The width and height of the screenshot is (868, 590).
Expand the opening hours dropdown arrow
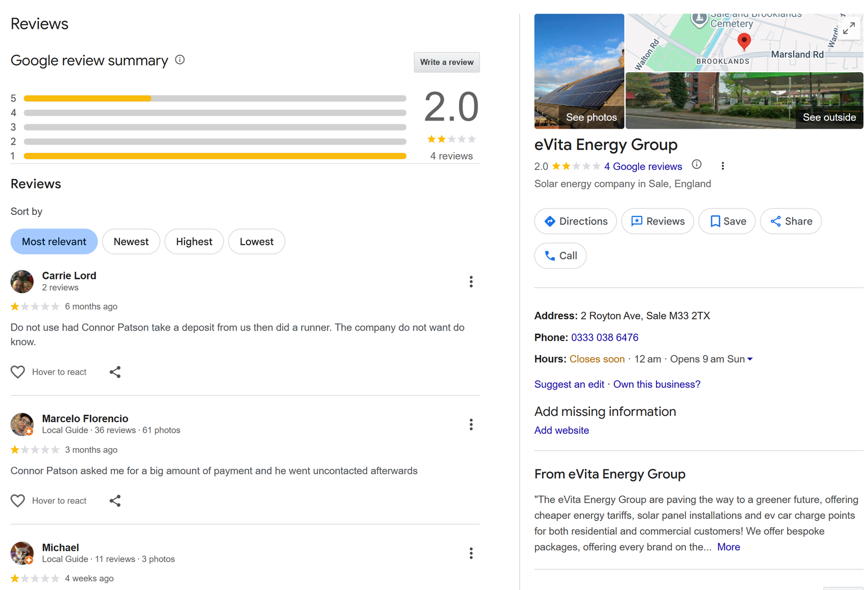point(750,359)
